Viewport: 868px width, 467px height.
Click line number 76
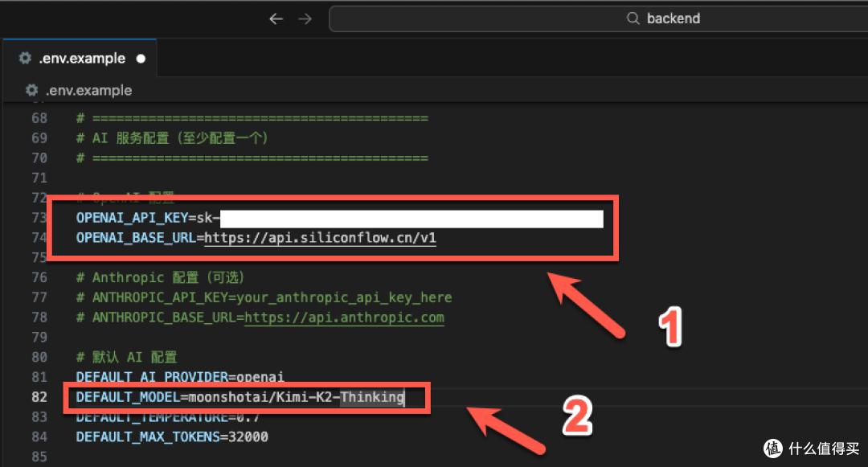click(x=39, y=277)
